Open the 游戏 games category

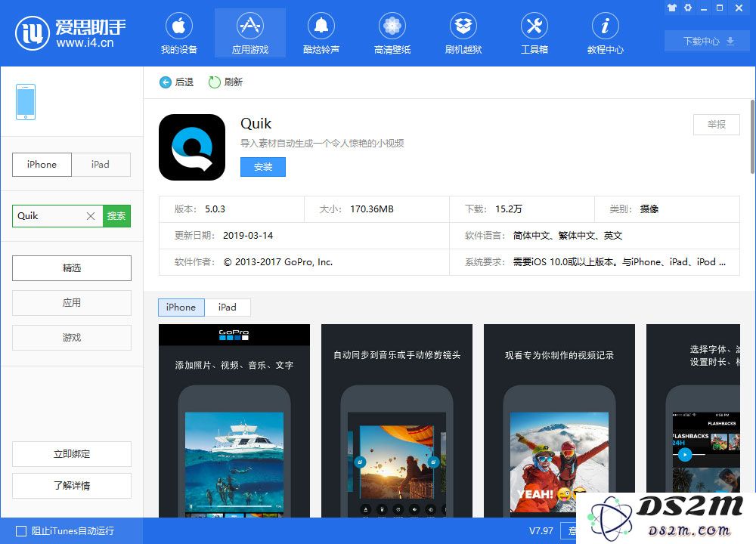coord(72,337)
